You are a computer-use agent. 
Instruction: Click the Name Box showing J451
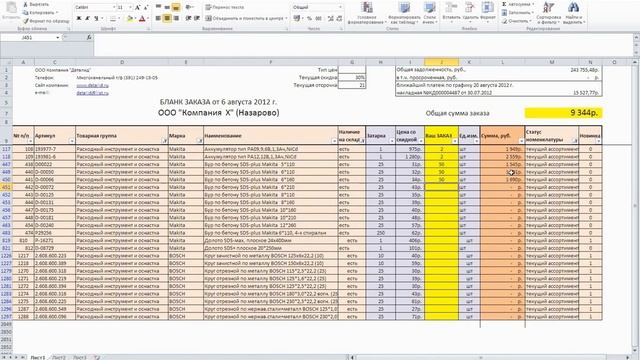click(27, 38)
